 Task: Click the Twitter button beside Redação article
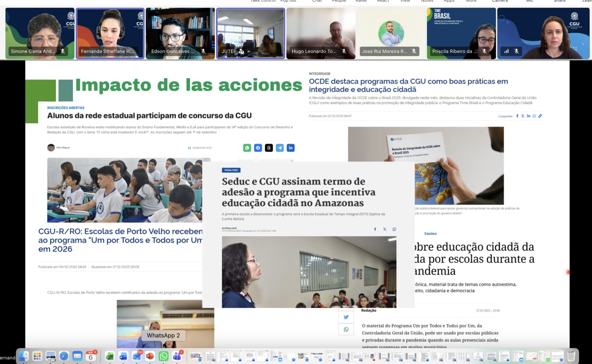[346, 317]
